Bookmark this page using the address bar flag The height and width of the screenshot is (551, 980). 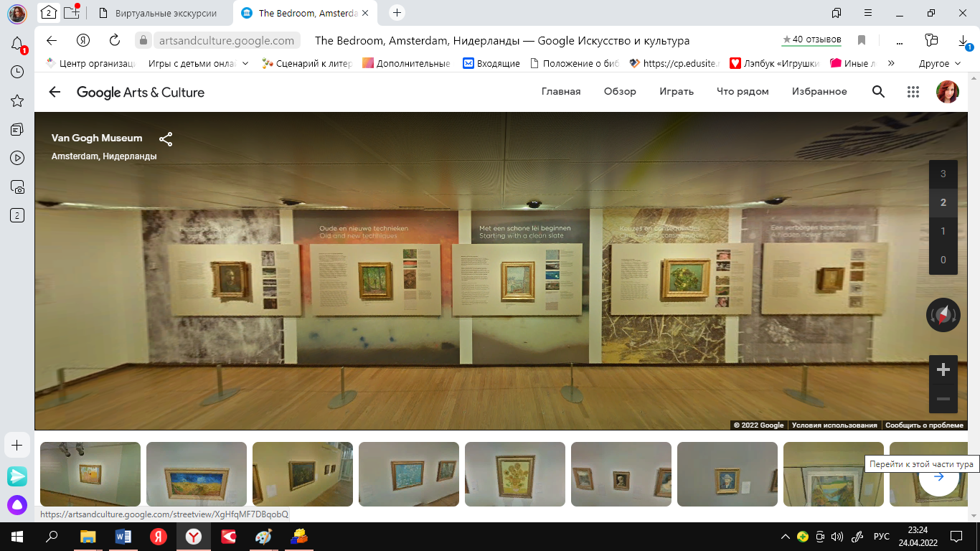(862, 40)
